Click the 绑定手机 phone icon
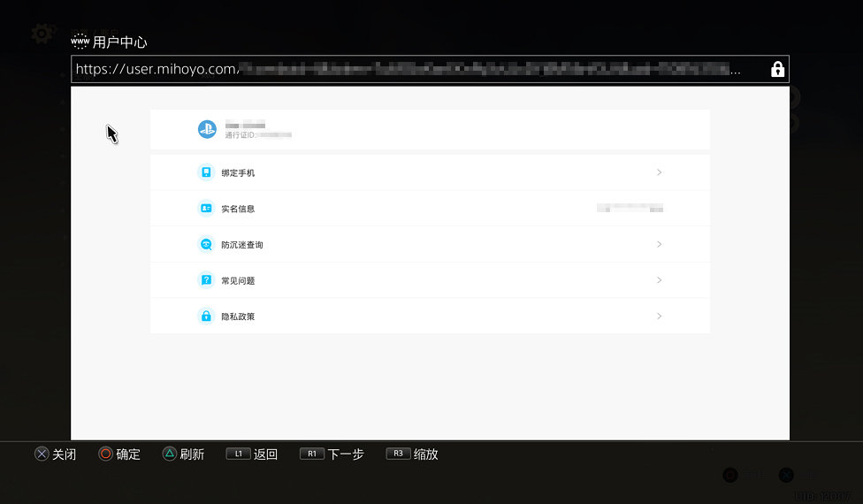This screenshot has width=863, height=504. coord(206,172)
